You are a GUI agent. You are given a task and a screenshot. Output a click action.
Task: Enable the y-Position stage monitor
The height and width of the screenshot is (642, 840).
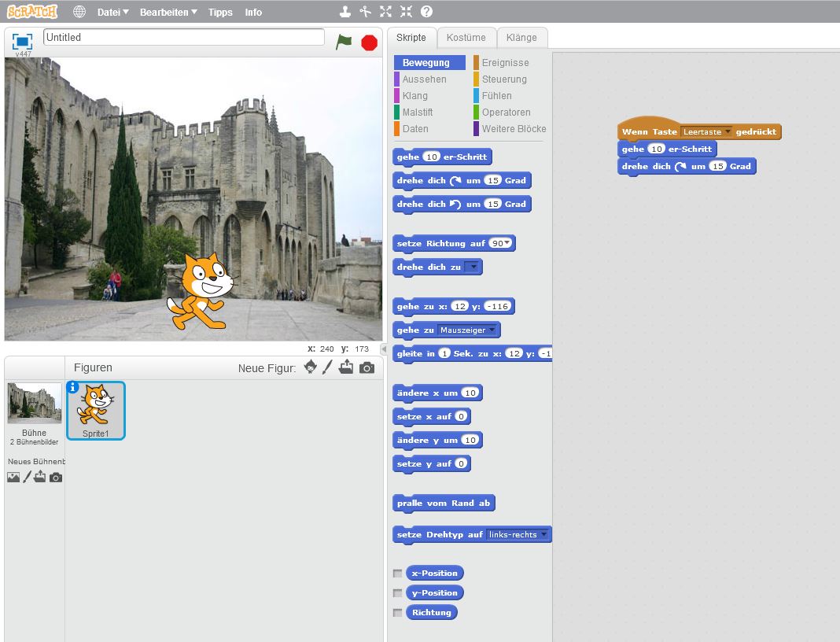(397, 592)
